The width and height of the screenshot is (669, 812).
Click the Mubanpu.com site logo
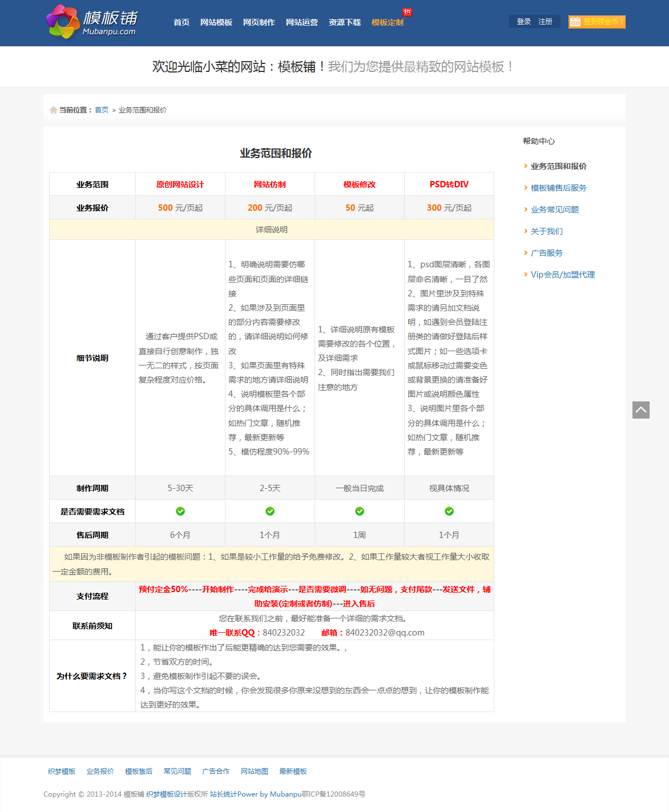pos(92,22)
